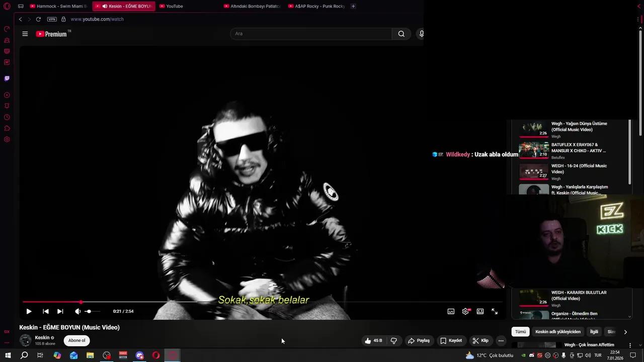Skip to previous video
Screen dimensions: 644x362
pyautogui.click(x=46, y=311)
